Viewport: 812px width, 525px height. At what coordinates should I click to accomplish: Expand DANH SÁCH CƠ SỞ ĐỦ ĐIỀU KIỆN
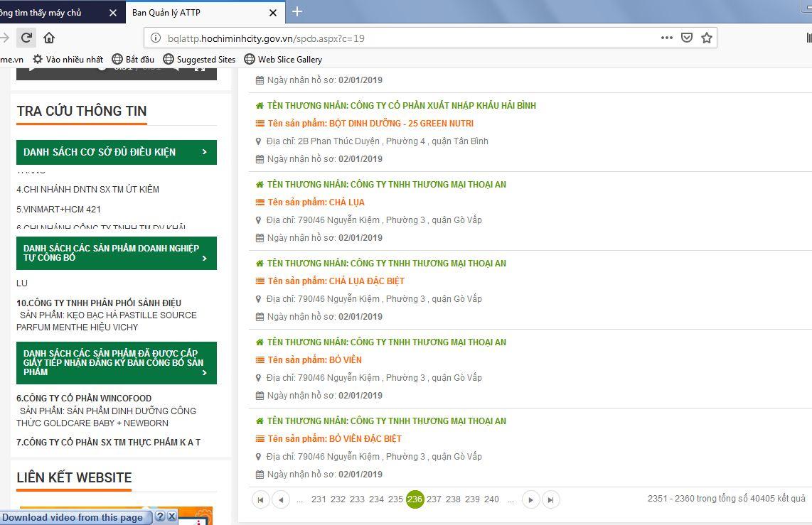[x=117, y=152]
